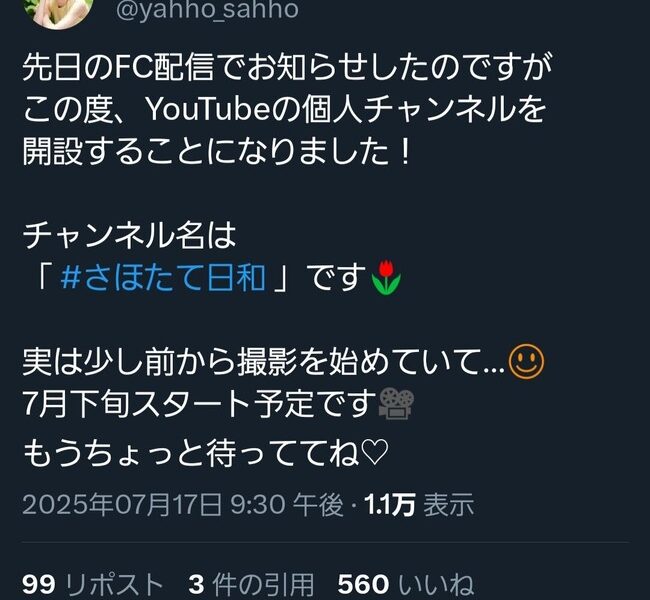Click the divider line above the repost stats

click(x=326, y=542)
